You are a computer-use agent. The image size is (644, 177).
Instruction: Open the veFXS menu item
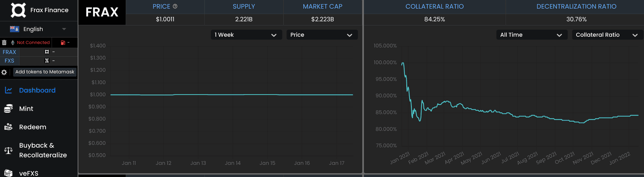(x=29, y=173)
